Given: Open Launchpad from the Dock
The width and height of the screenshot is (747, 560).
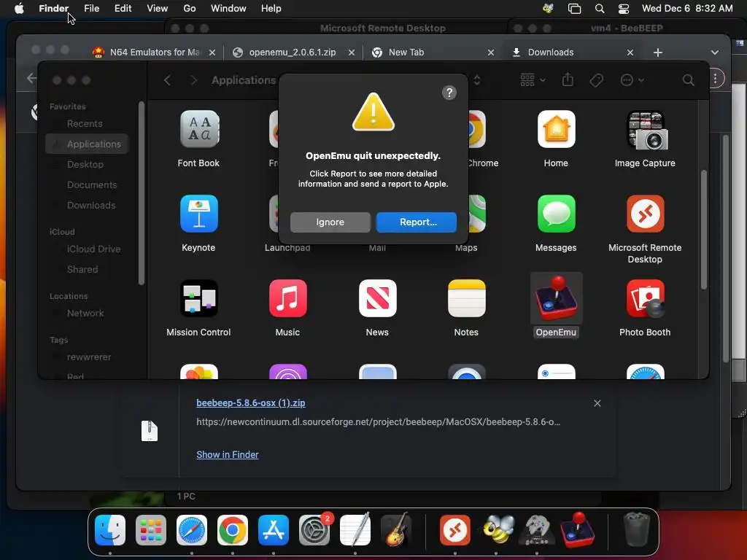Looking at the screenshot, I should pyautogui.click(x=151, y=530).
